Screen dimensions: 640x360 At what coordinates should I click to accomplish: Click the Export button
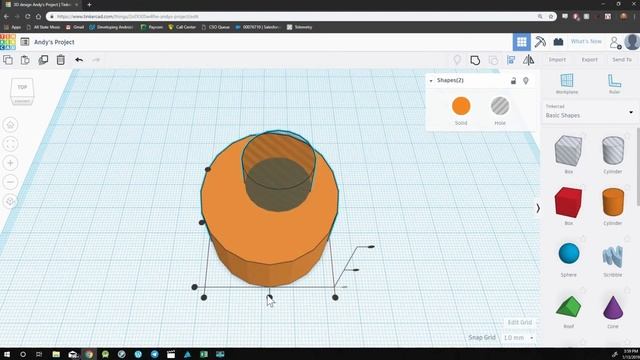(589, 60)
